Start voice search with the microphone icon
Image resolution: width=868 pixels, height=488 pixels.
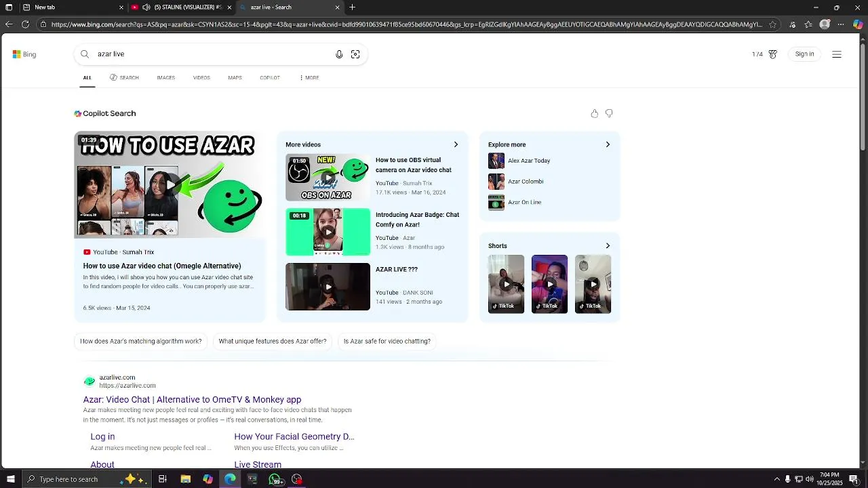point(339,54)
